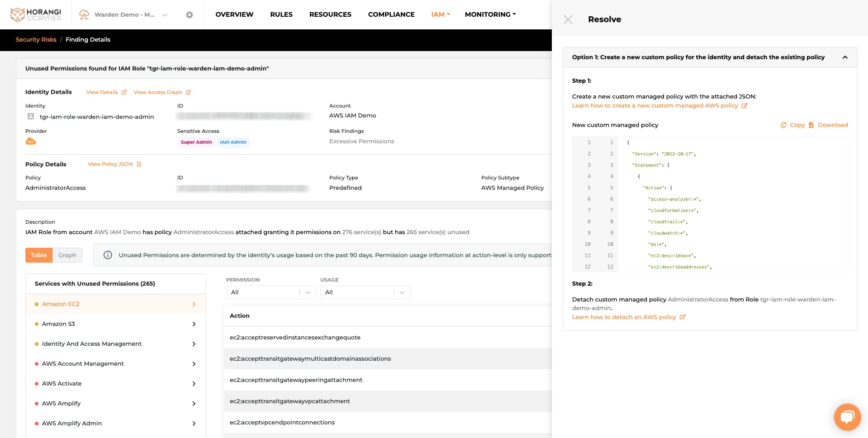Image resolution: width=868 pixels, height=438 pixels.
Task: Open the settings gear icon
Action: tap(190, 15)
